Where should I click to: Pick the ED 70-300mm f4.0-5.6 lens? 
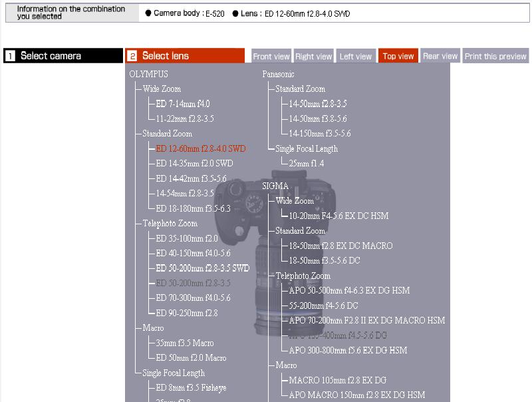coord(193,298)
